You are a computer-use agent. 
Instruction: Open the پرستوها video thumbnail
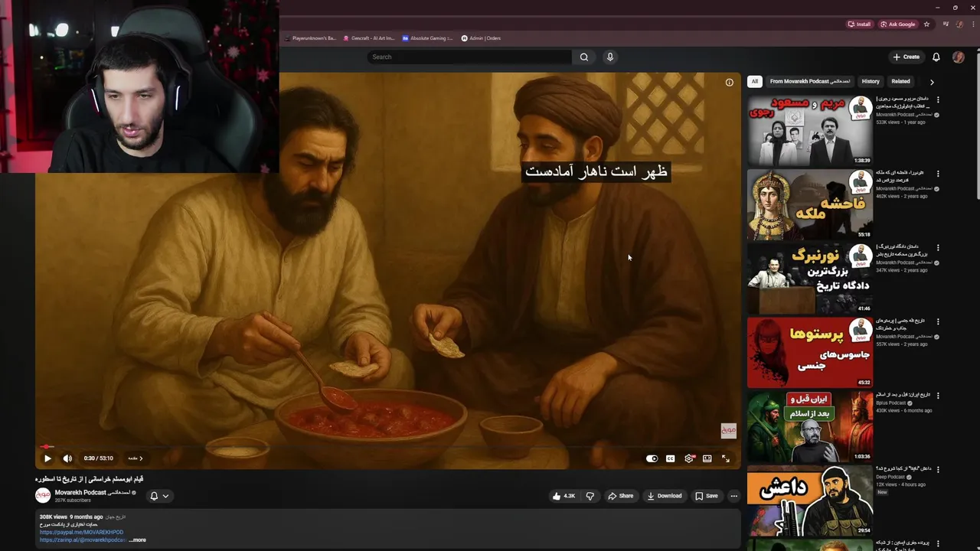click(x=809, y=353)
